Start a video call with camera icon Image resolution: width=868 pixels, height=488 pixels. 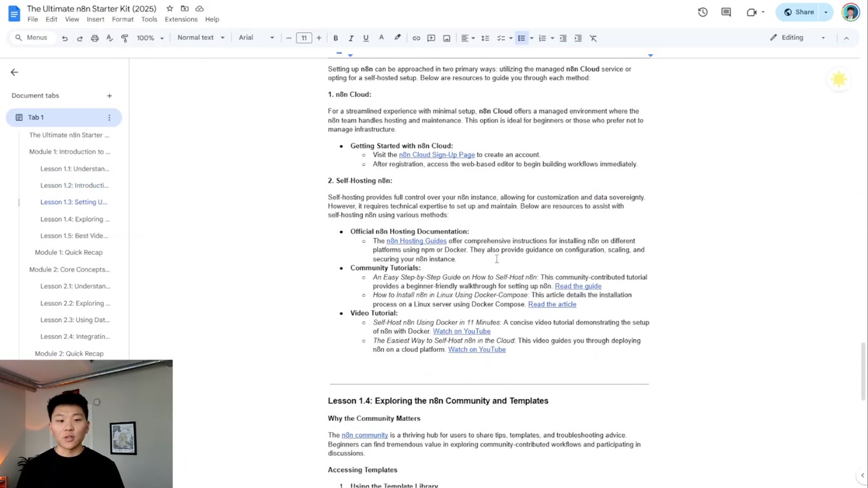pyautogui.click(x=752, y=12)
